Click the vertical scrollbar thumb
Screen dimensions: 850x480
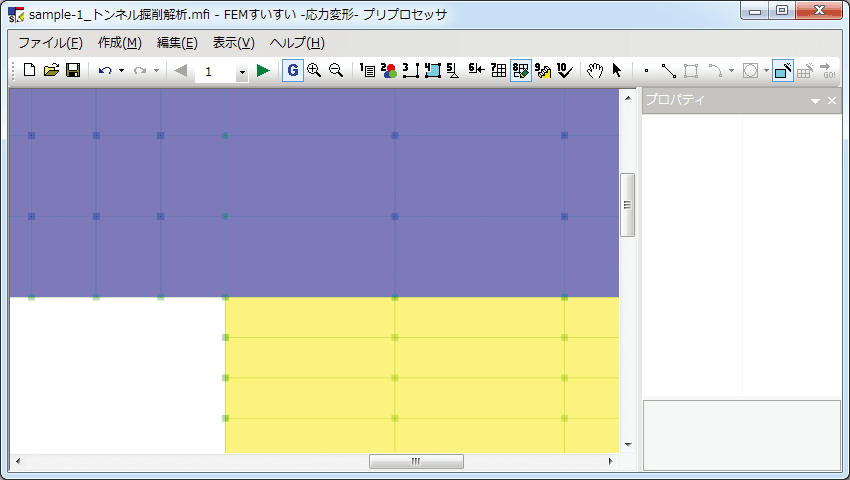[627, 205]
